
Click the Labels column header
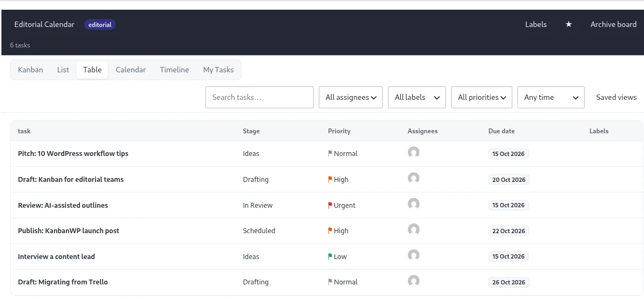pos(599,131)
